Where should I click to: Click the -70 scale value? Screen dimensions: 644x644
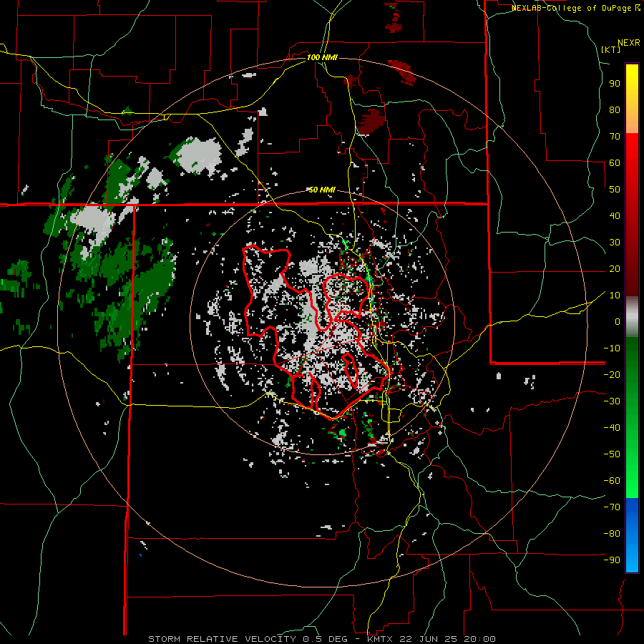click(x=612, y=507)
